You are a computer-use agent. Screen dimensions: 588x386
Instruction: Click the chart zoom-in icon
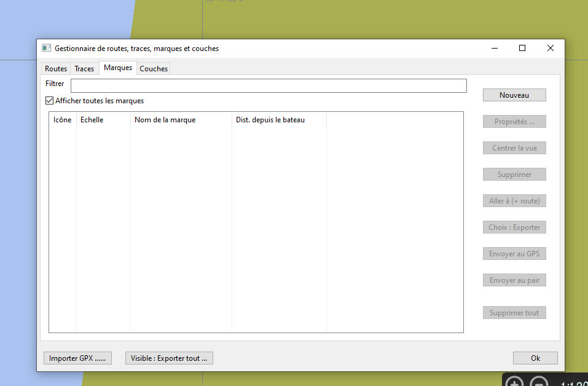point(515,381)
